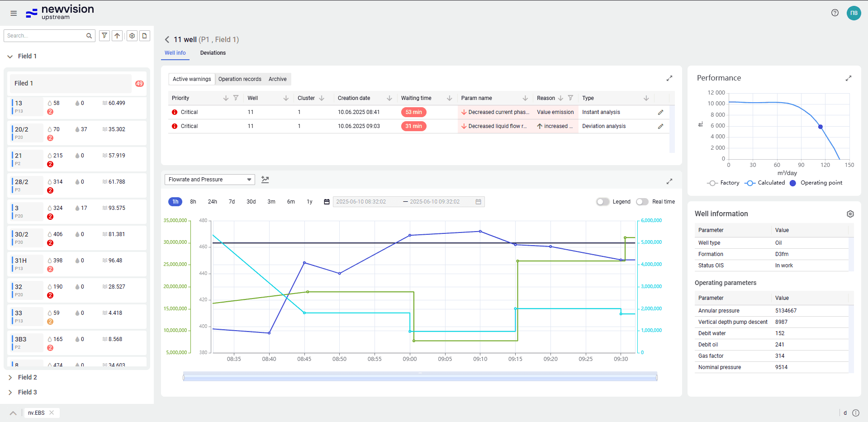868x422 pixels.
Task: Edit the warning created at 09:03
Action: tap(660, 126)
